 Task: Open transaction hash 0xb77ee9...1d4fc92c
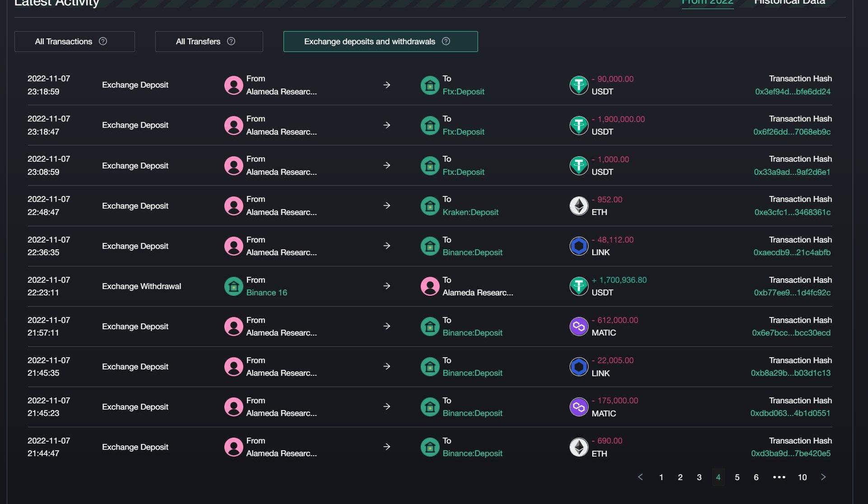pos(792,293)
